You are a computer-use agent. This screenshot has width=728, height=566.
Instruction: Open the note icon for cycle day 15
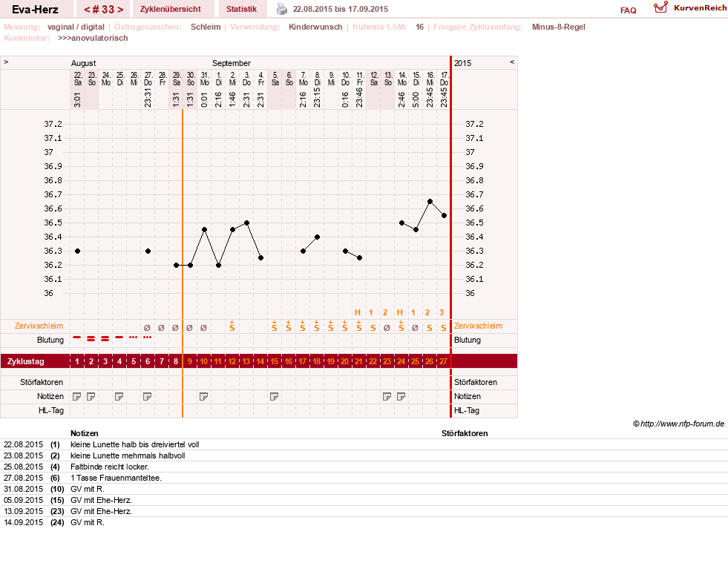[x=274, y=397]
